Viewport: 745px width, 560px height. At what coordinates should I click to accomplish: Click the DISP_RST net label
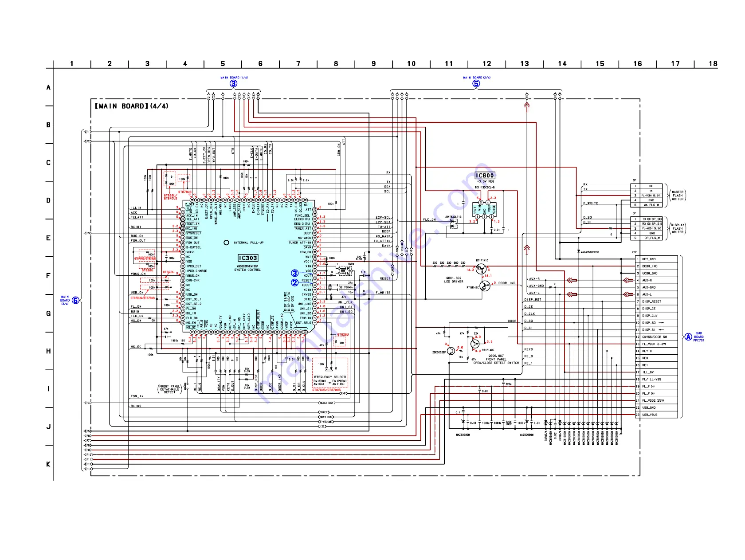[x=533, y=300]
